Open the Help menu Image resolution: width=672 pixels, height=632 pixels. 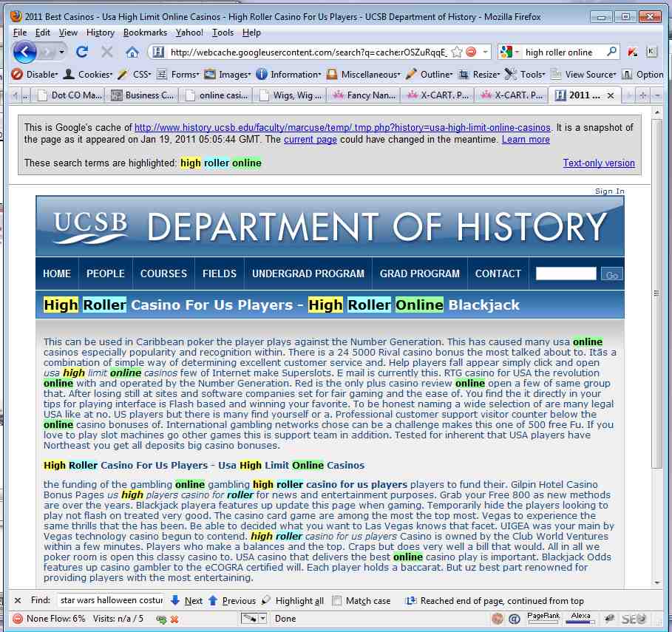tap(251, 33)
